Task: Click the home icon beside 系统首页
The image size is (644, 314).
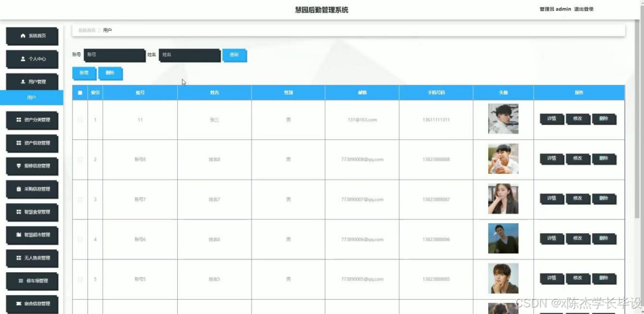Action: click(x=23, y=36)
